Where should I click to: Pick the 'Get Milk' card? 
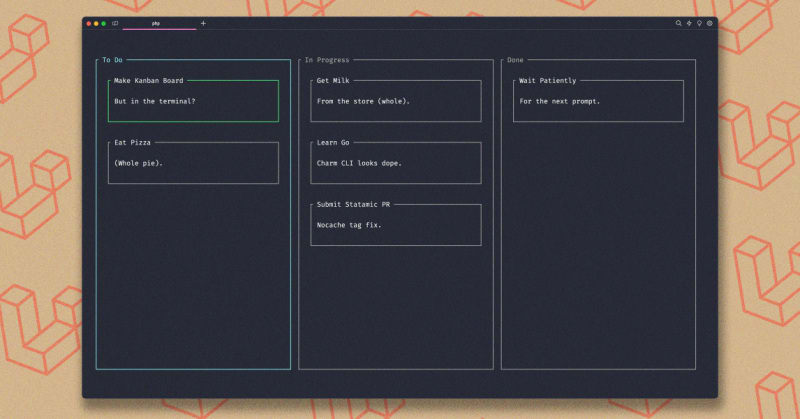tap(395, 101)
